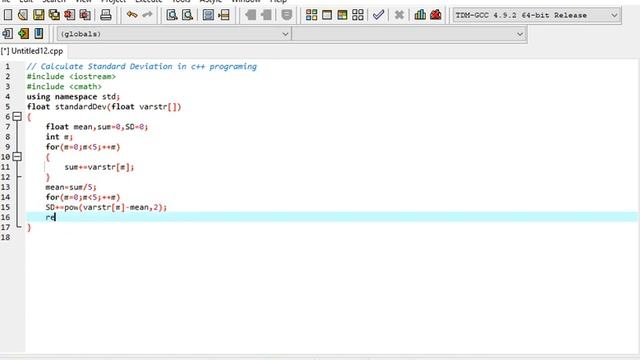This screenshot has height=360, width=640.
Task: Open an existing file
Action: click(x=23, y=15)
